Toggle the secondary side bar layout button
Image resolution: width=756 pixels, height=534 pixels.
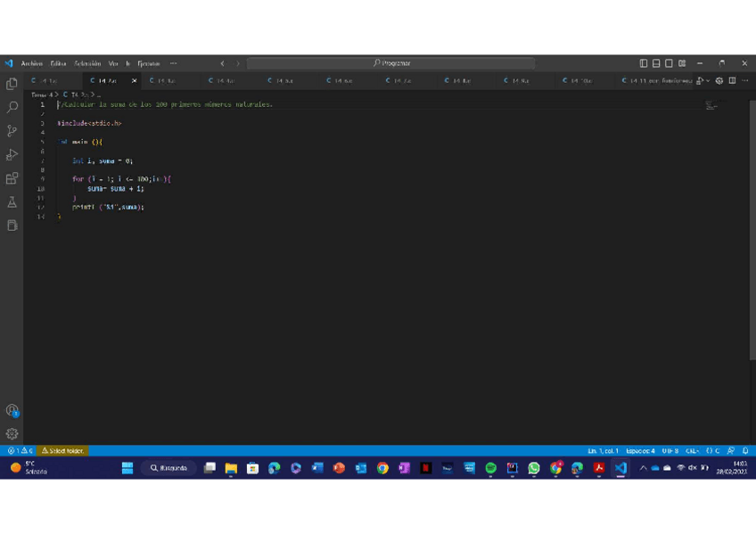[x=669, y=63]
